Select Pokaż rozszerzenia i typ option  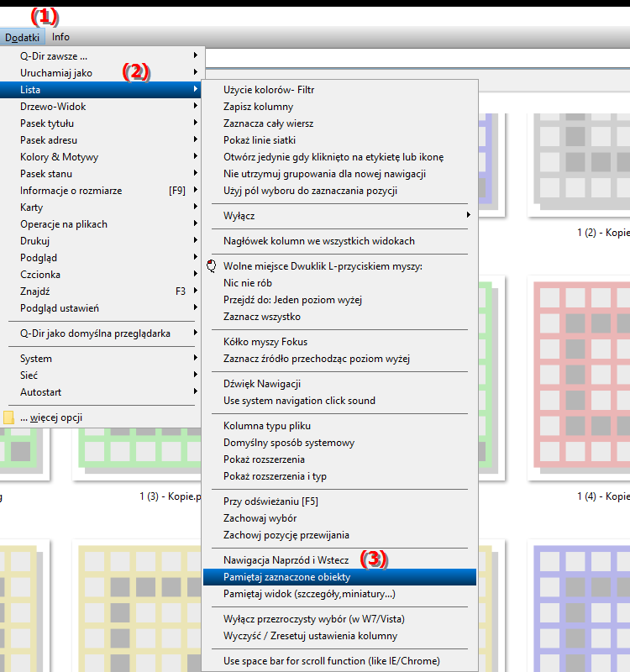339,476
